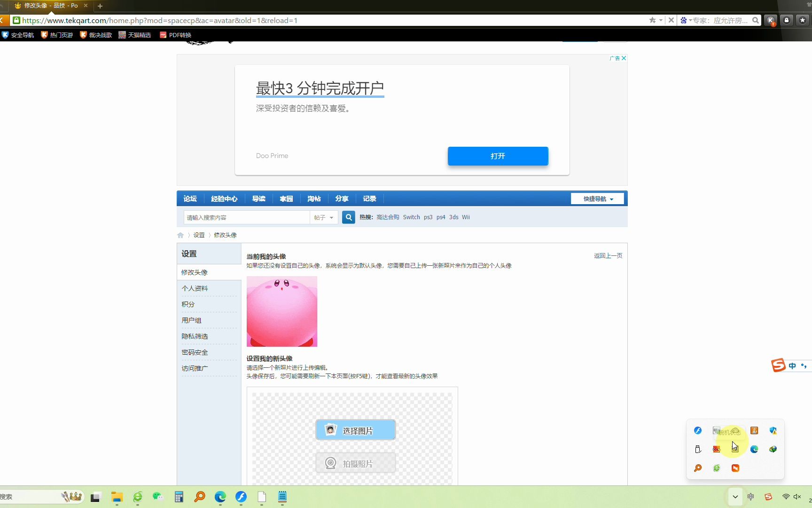This screenshot has width=812, height=508.
Task: Click the Wi-Fi icon in system tray
Action: (786, 497)
